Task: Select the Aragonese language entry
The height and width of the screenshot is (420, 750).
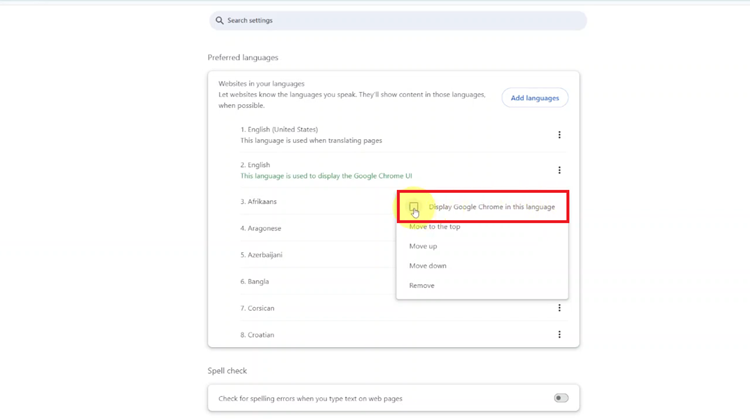Action: (x=261, y=229)
